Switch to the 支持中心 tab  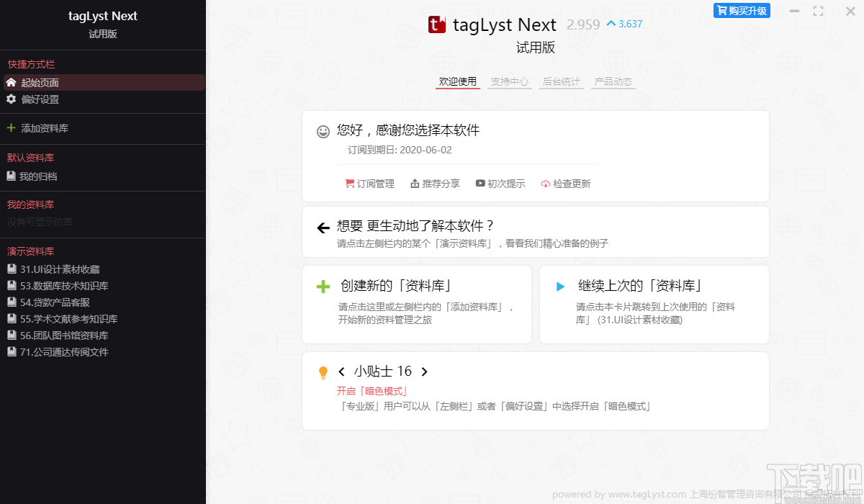tap(509, 81)
